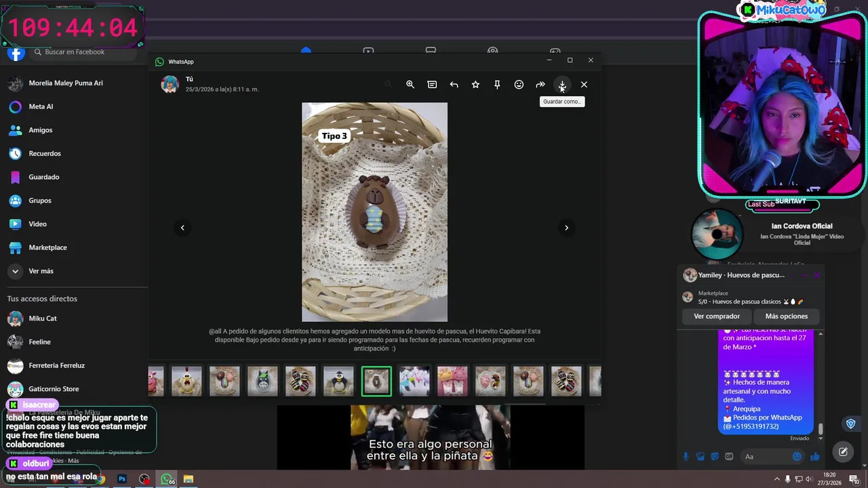Screen dimensions: 868x488
Task: Click the reply arrow icon in viewer toolbar
Action: point(454,85)
